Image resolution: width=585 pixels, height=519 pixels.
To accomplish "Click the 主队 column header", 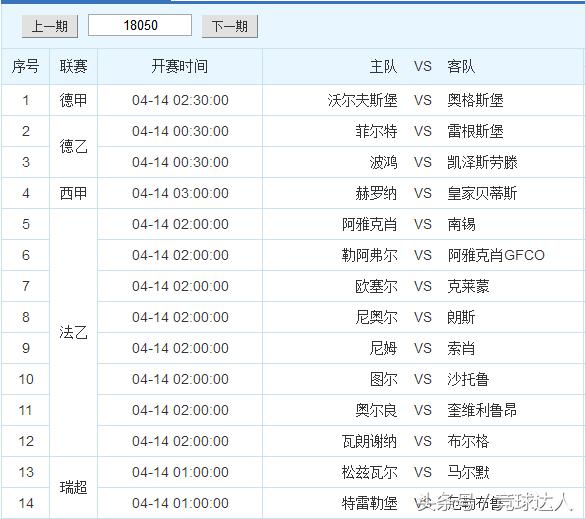I will pos(384,67).
